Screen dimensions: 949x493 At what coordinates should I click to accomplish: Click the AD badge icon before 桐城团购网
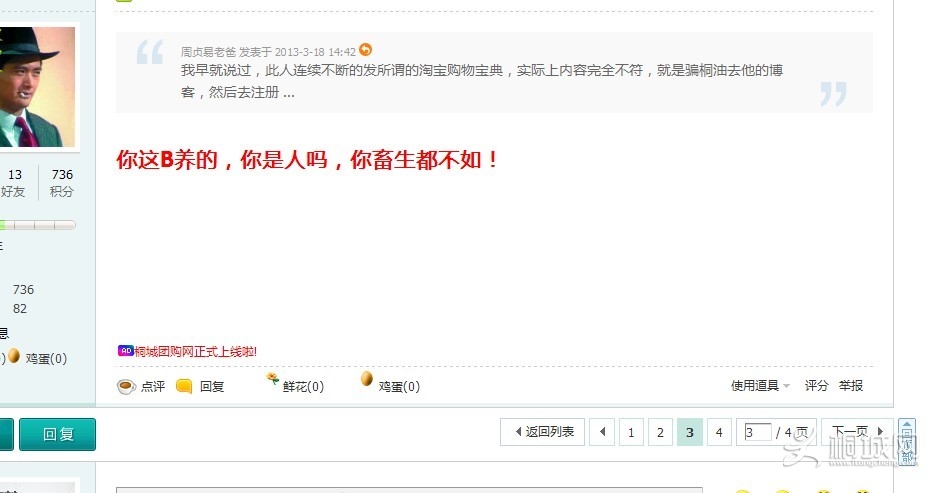tap(125, 351)
